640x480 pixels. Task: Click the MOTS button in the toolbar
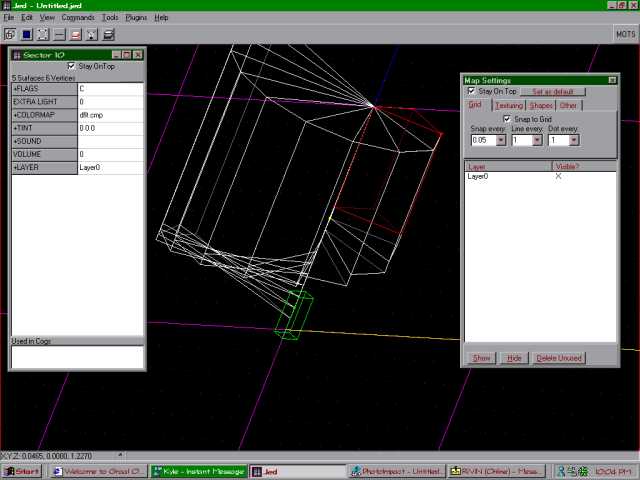[625, 34]
